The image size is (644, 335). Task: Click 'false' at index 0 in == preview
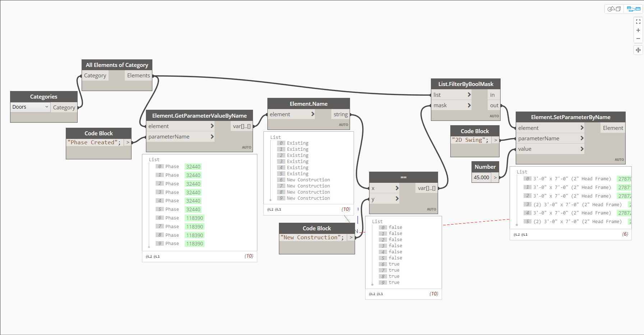click(x=395, y=227)
